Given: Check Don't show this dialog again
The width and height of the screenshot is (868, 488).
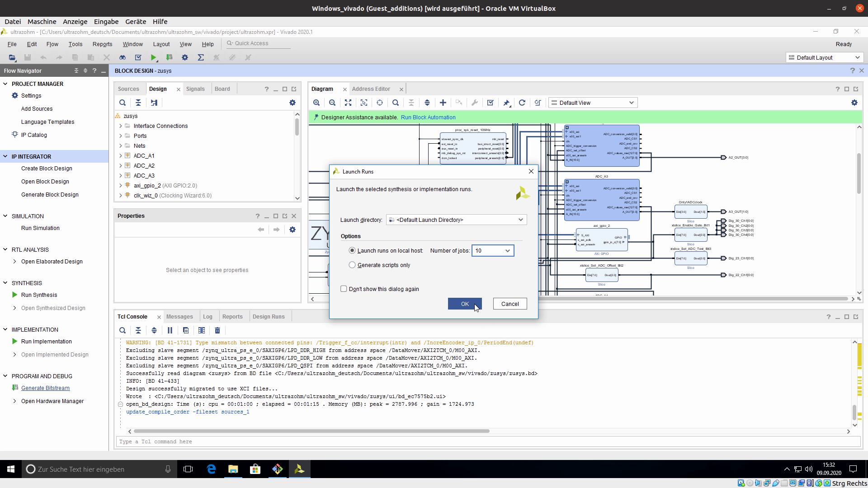Looking at the screenshot, I should click(x=344, y=289).
